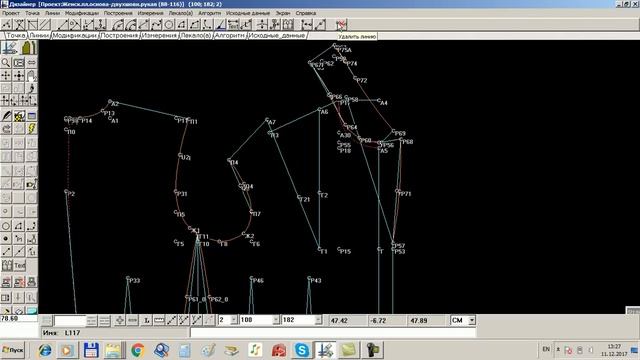Open the Модификации menu
Viewport: 640px width, 360px height.
tap(82, 13)
